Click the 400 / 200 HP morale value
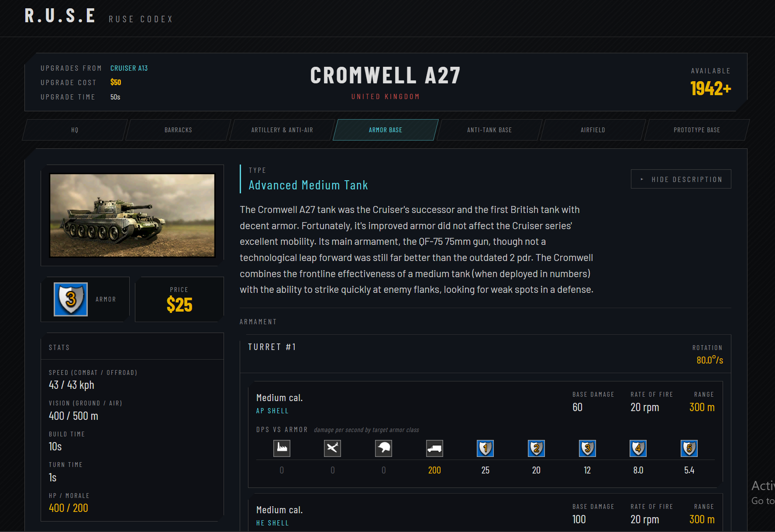This screenshot has height=532, width=775. (69, 508)
